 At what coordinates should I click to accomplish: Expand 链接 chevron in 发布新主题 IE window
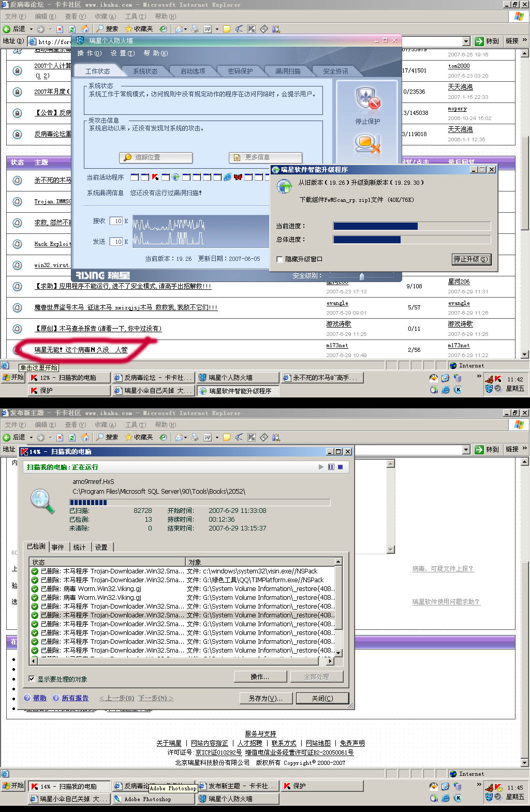(524, 448)
